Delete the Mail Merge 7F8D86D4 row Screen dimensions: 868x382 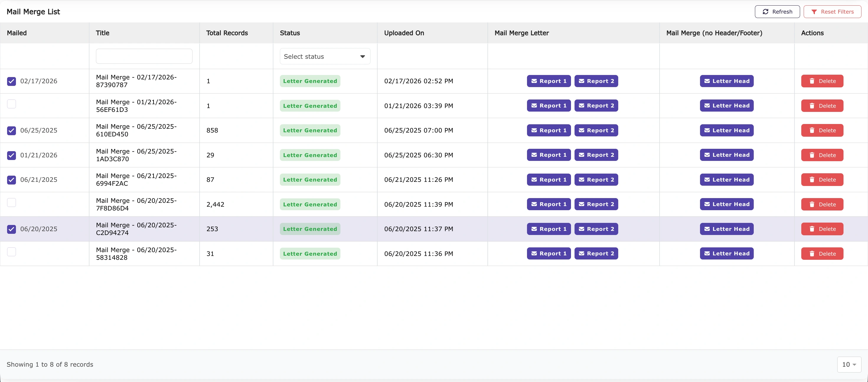click(822, 205)
